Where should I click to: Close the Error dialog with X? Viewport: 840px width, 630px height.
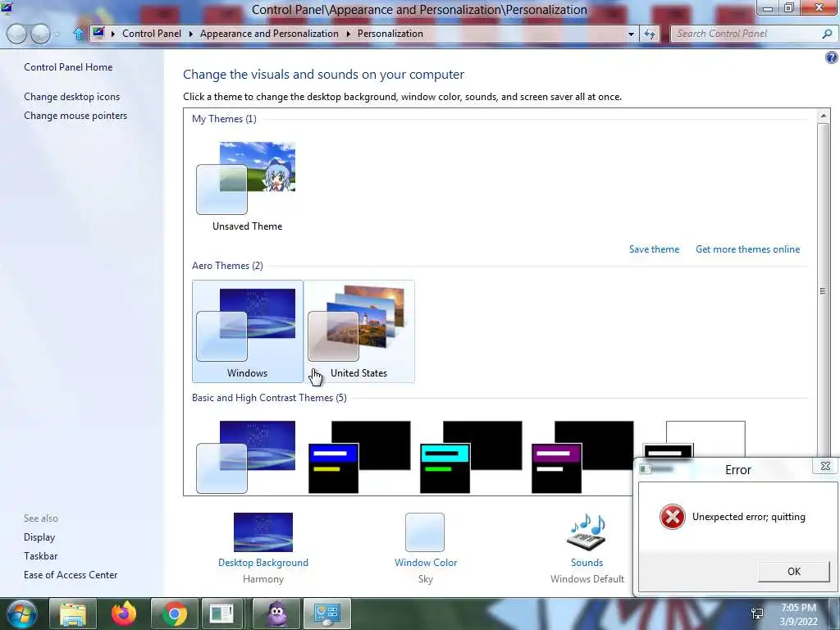pos(825,466)
